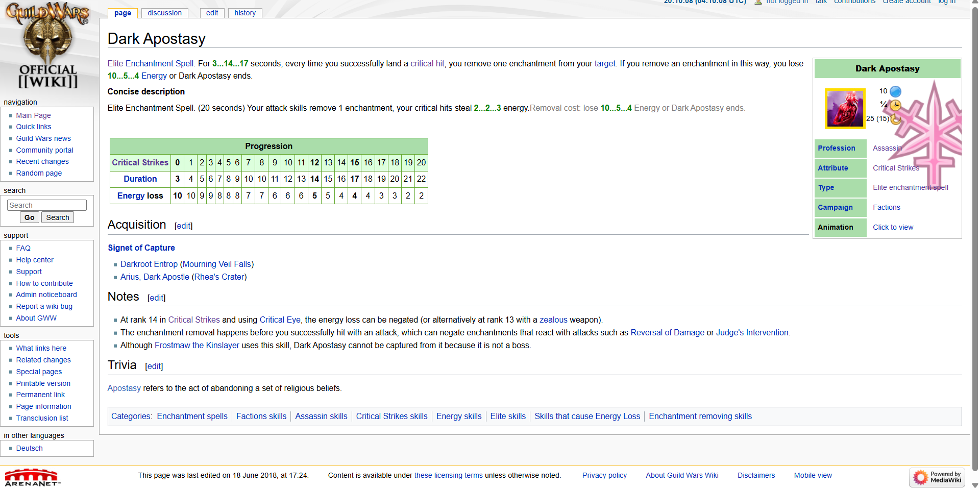Click the activation time clock icon
The width and height of the screenshot is (980, 490).
pyautogui.click(x=895, y=105)
